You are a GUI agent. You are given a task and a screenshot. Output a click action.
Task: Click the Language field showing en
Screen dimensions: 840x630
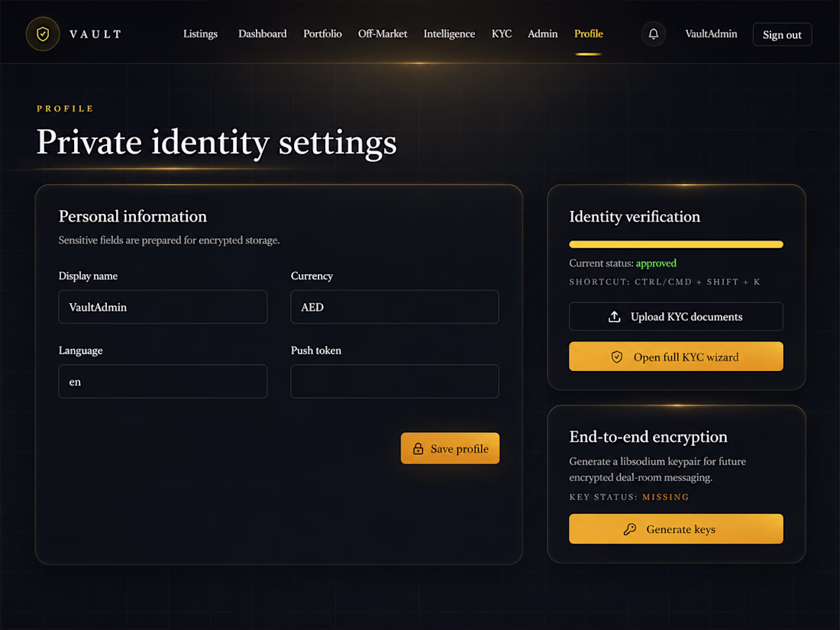pos(163,381)
